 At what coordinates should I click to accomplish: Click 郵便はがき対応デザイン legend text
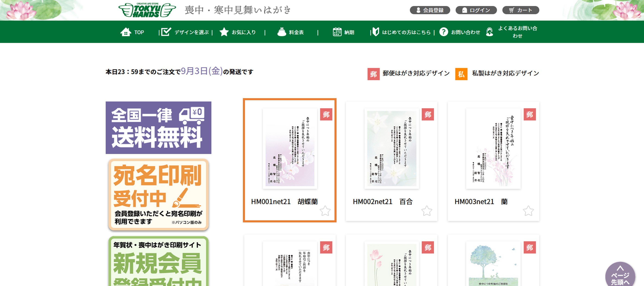coord(416,73)
